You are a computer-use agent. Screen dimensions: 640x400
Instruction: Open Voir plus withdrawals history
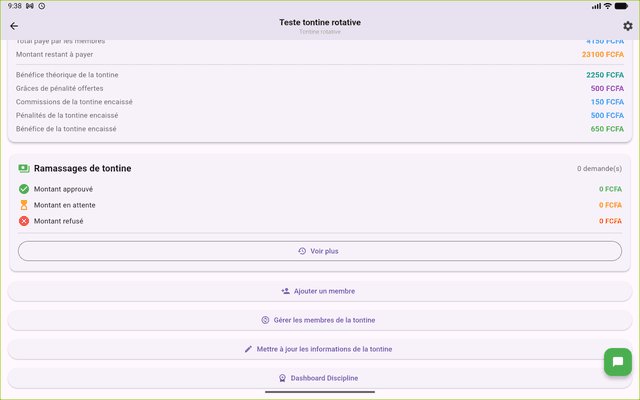point(320,251)
